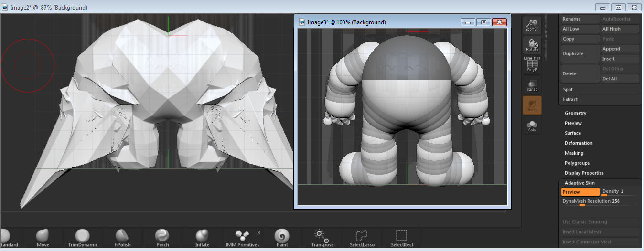Expand the Deformation section
This screenshot has width=644, height=251.
[x=578, y=143]
